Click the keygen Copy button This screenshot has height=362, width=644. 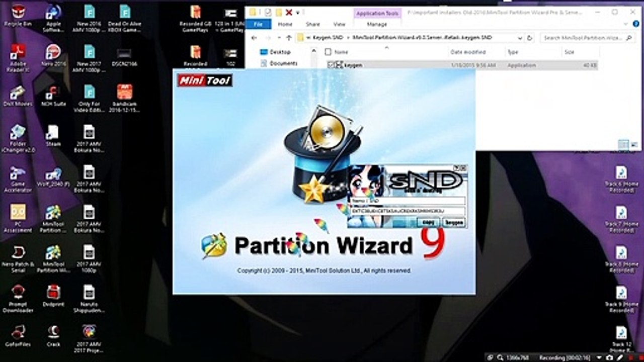[428, 222]
